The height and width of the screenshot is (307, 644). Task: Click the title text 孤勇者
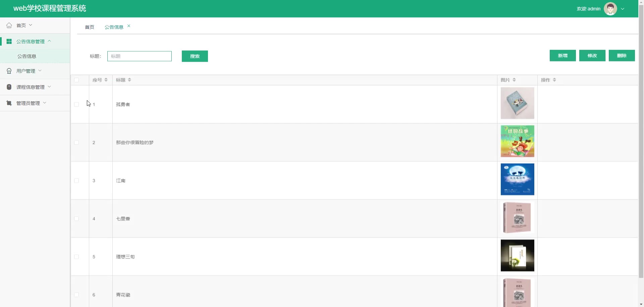click(x=123, y=105)
